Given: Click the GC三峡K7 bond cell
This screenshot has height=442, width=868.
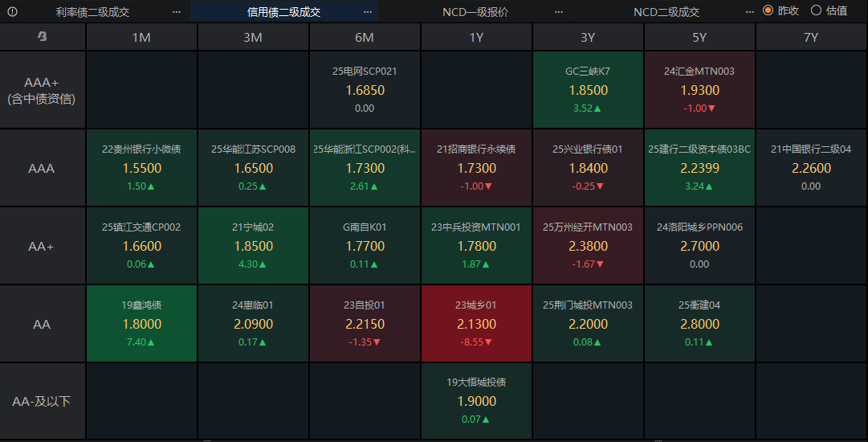Looking at the screenshot, I should coord(588,89).
